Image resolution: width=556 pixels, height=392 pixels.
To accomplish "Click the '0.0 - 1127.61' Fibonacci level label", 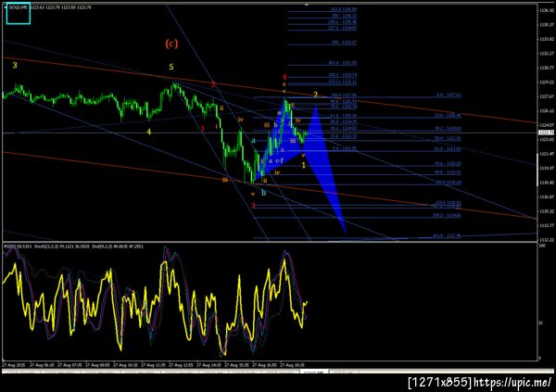I will (x=449, y=95).
